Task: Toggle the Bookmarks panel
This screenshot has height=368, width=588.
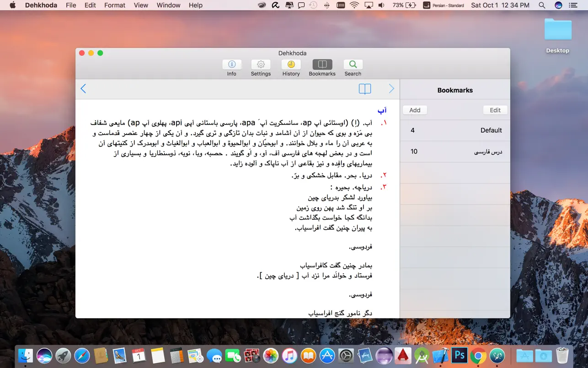Action: tap(322, 67)
